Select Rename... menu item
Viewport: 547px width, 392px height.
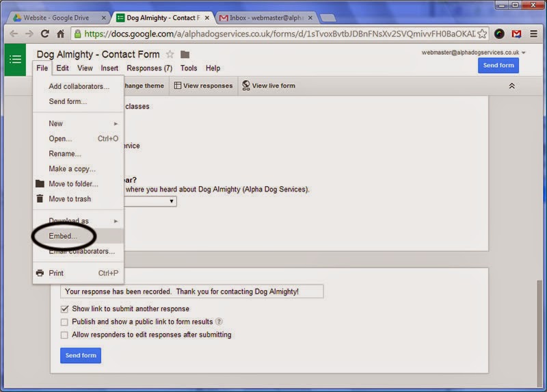(x=78, y=154)
